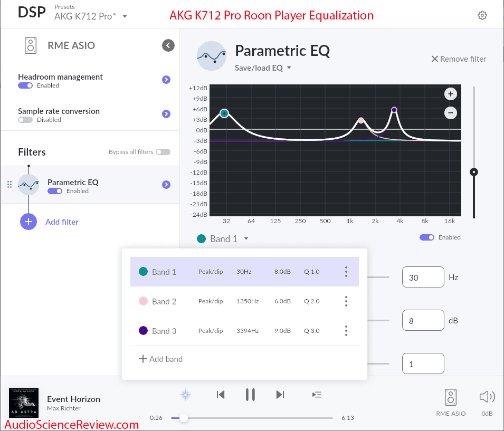Click the 9.0dB value in Band 3
Image resolution: width=504 pixels, height=431 pixels.
coord(282,331)
